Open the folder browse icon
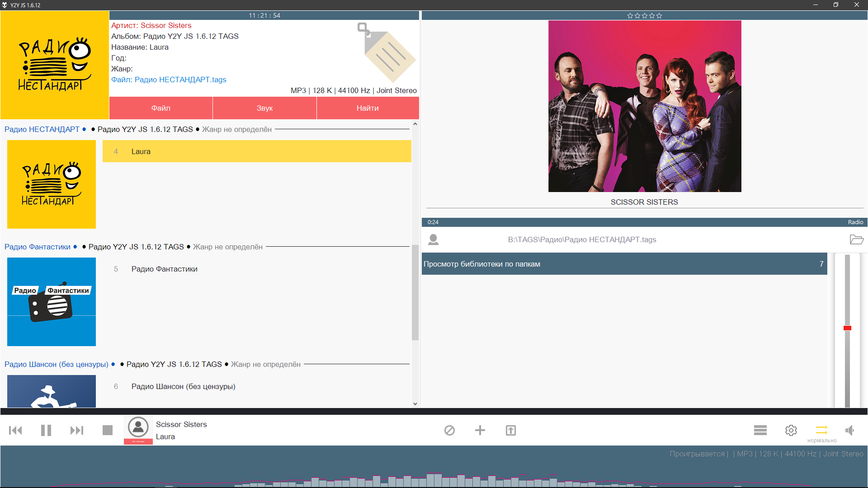Image resolution: width=868 pixels, height=488 pixels. pos(856,239)
